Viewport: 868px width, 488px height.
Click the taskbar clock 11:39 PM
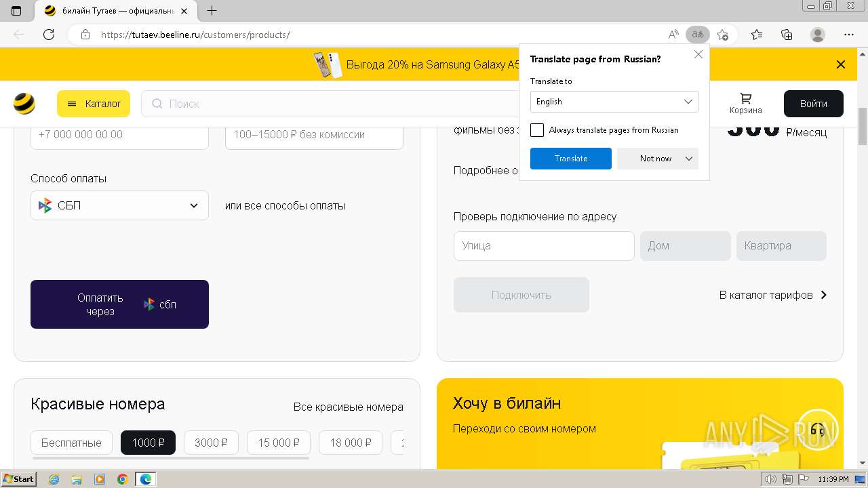tap(833, 479)
